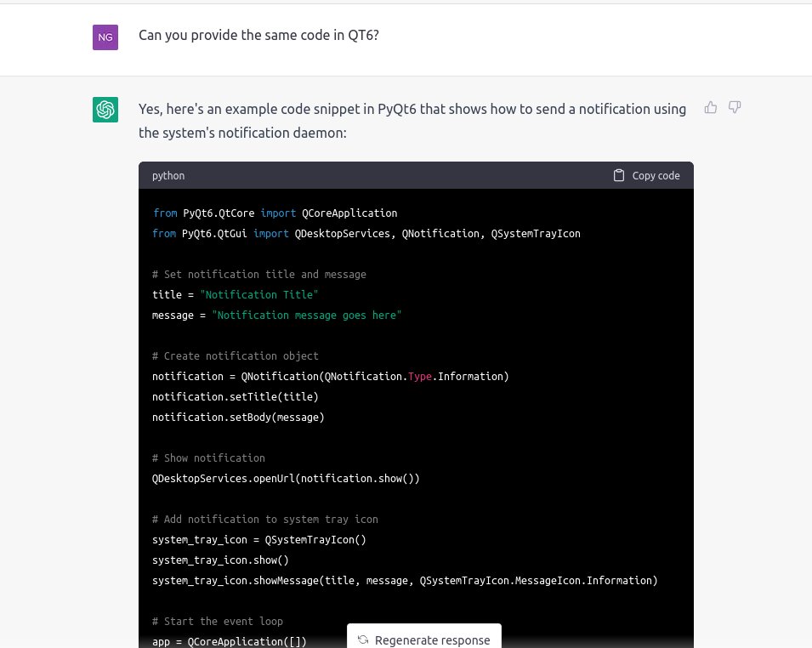Click the comment '# Add notification to system tray icon'
812x648 pixels.
pos(265,519)
